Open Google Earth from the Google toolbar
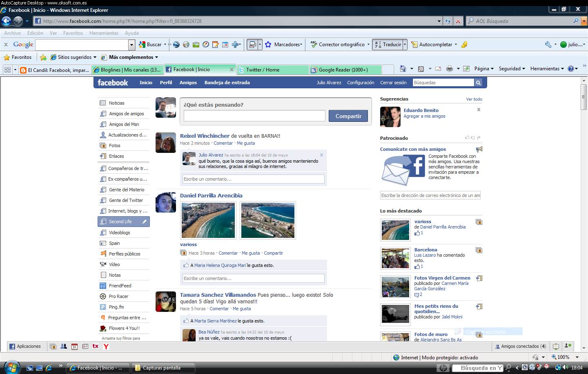 (x=176, y=44)
